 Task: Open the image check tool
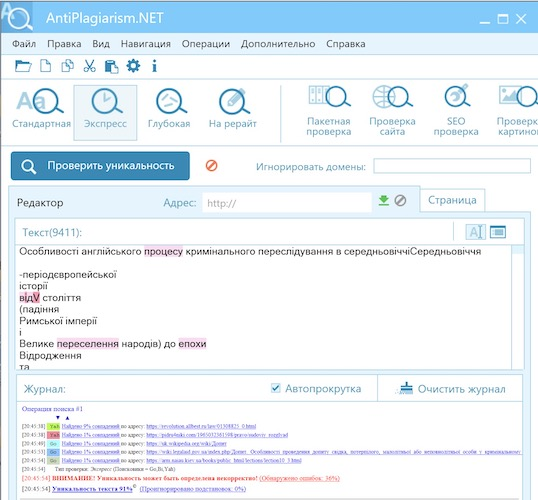[x=517, y=111]
